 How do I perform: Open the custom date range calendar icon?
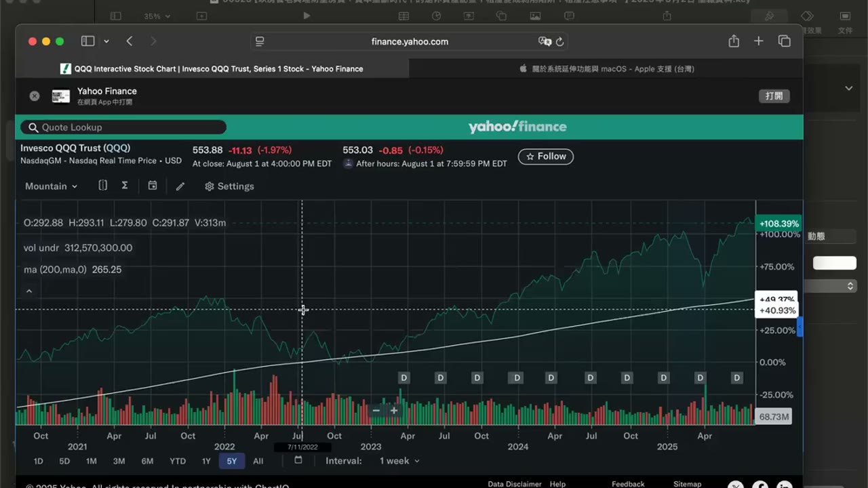[x=298, y=460]
